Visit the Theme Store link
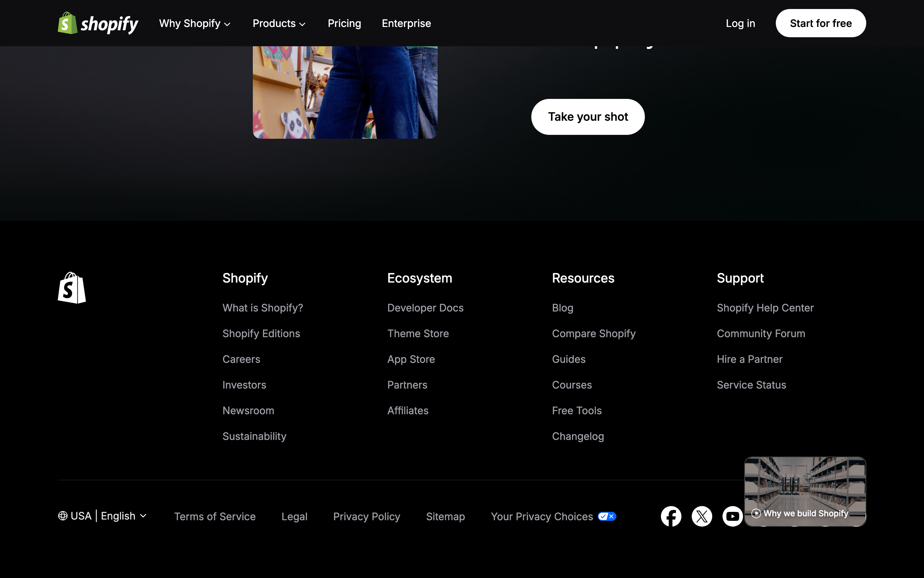This screenshot has width=924, height=578. [x=418, y=334]
